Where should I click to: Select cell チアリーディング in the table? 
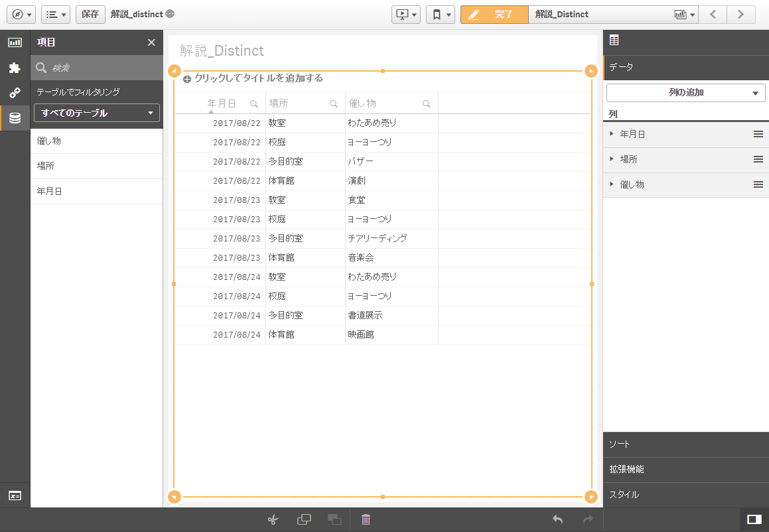click(x=391, y=238)
